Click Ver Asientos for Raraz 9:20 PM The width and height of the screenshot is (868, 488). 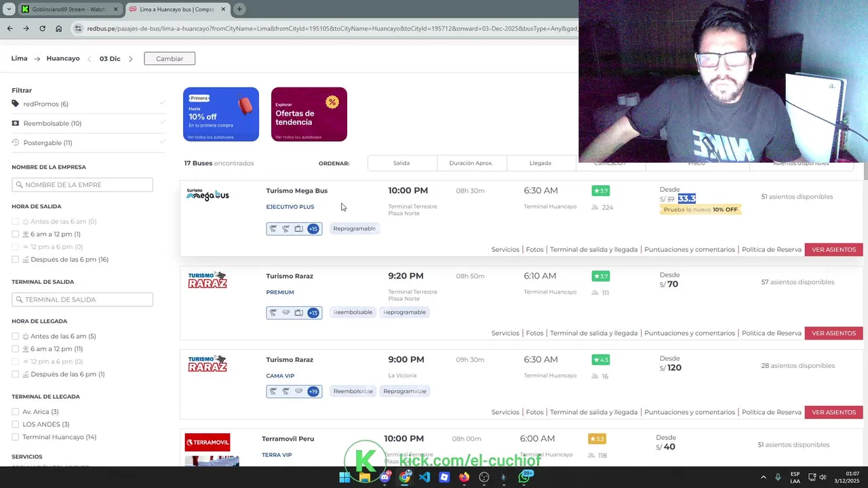pyautogui.click(x=833, y=333)
